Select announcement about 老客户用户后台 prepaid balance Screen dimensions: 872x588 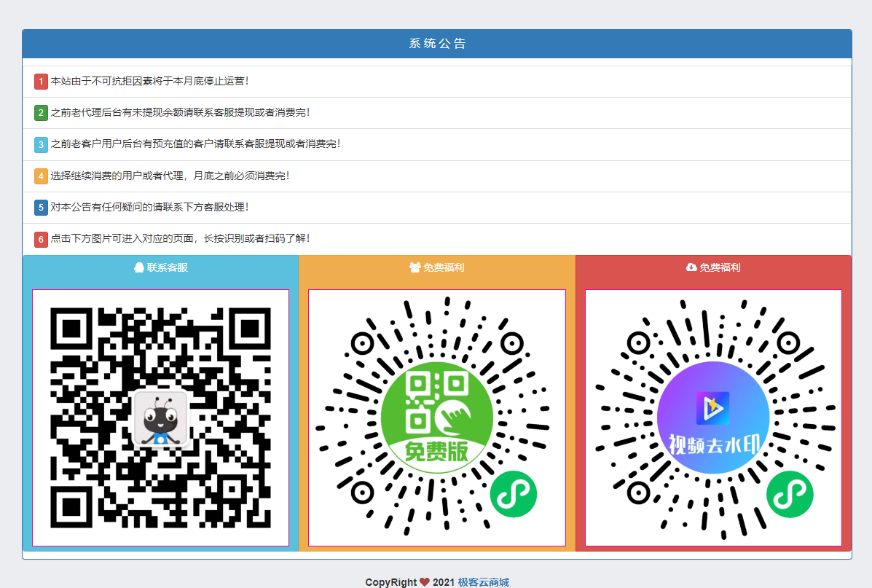[x=196, y=144]
